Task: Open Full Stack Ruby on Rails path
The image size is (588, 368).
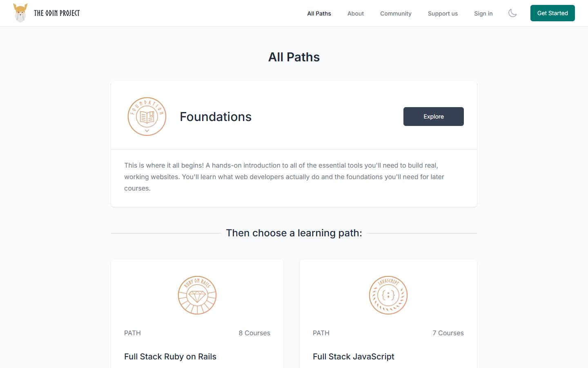Action: click(170, 357)
